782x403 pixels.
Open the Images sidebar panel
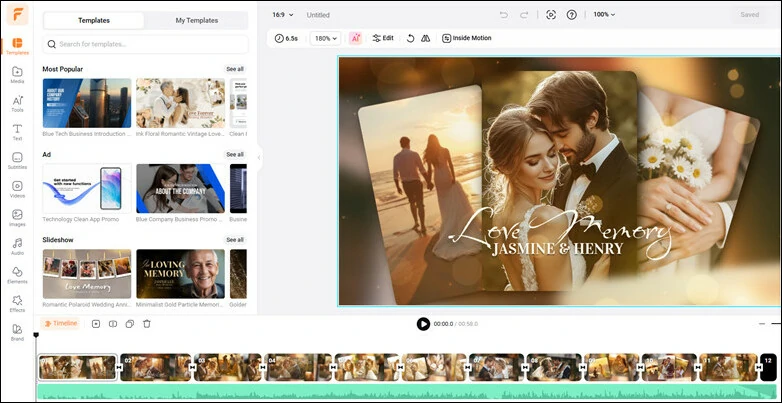[17, 217]
